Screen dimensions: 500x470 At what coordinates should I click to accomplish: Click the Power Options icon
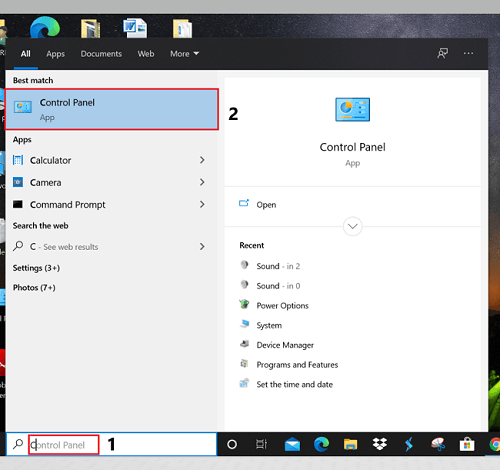tap(244, 304)
